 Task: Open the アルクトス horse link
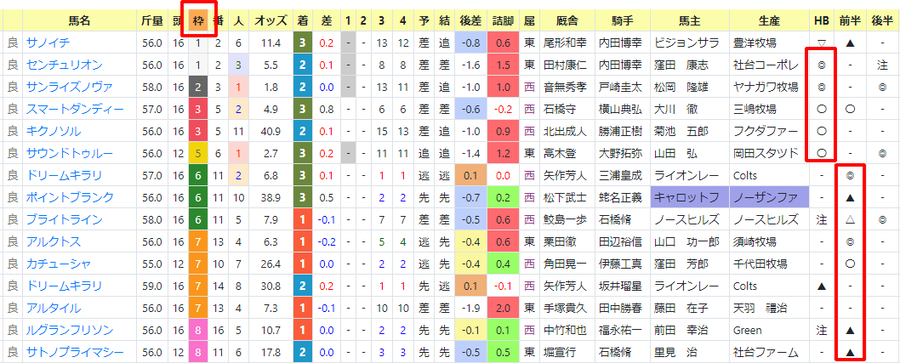point(53,242)
